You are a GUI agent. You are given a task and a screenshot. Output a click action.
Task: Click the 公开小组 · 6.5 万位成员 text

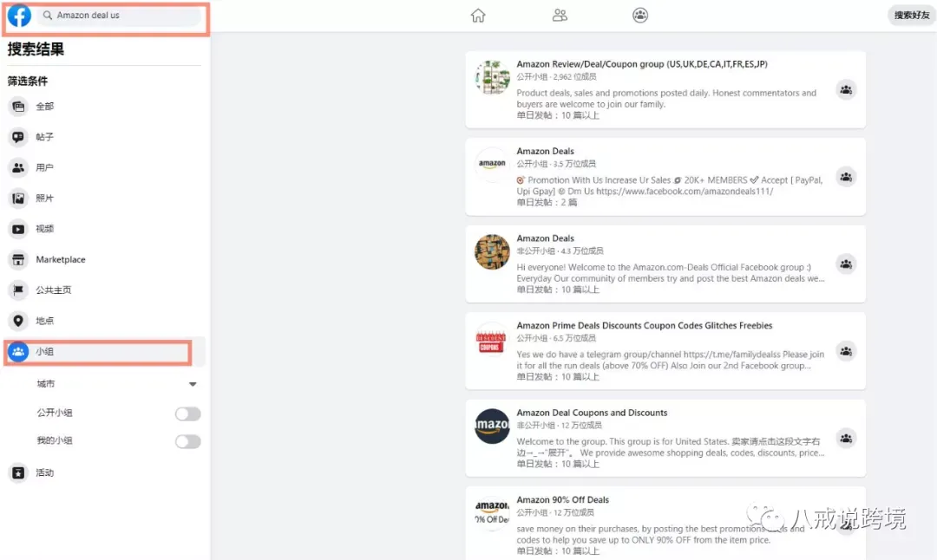556,338
